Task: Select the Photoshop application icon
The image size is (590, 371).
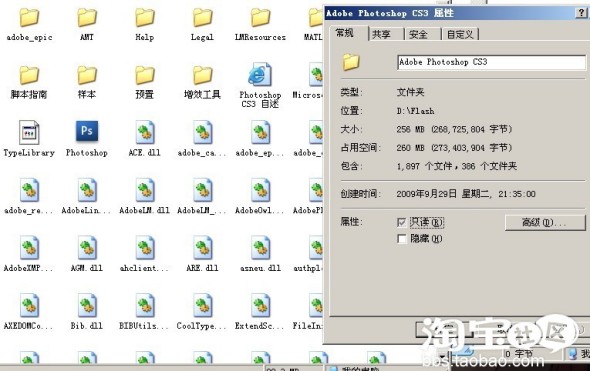Action: [87, 131]
